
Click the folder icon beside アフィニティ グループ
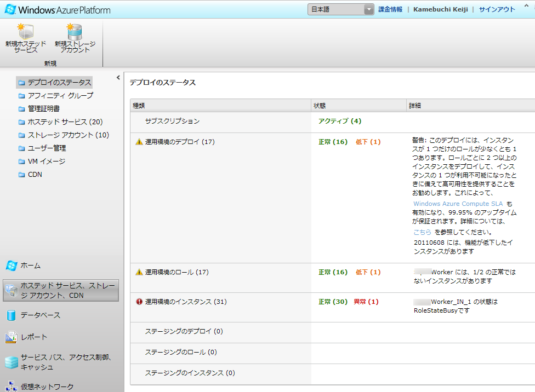(x=22, y=96)
